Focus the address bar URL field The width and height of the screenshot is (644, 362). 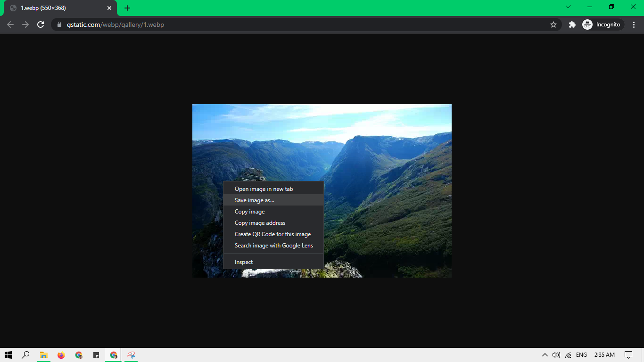[306, 25]
